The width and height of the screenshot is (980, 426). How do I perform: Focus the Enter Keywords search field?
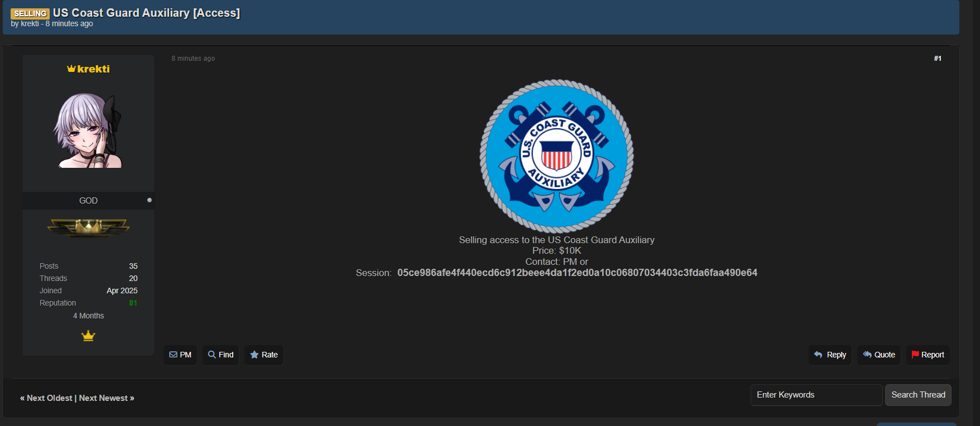pyautogui.click(x=816, y=395)
